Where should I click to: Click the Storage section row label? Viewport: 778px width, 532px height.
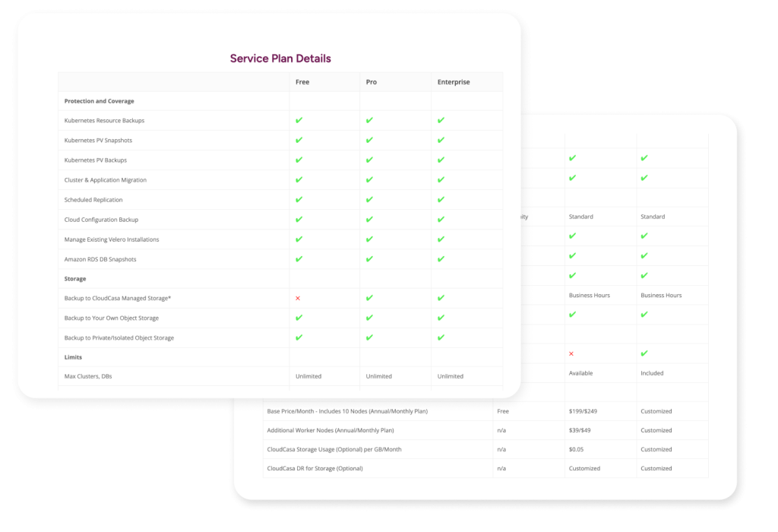tap(75, 279)
